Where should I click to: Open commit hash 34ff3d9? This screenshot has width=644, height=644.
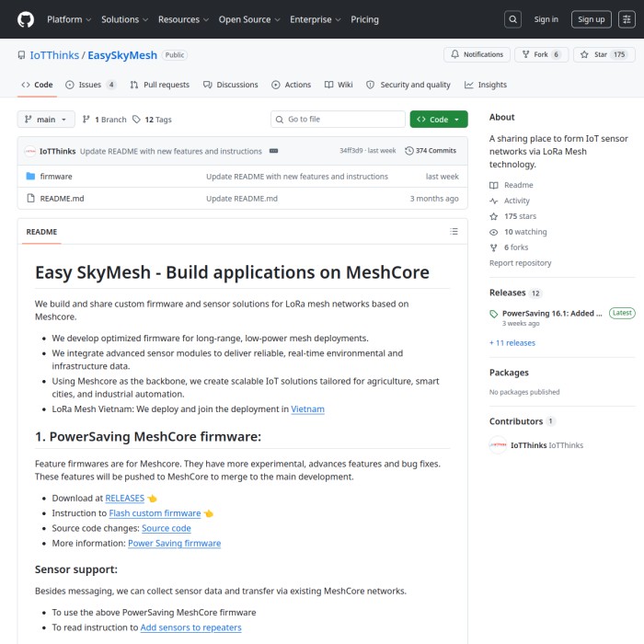point(351,151)
